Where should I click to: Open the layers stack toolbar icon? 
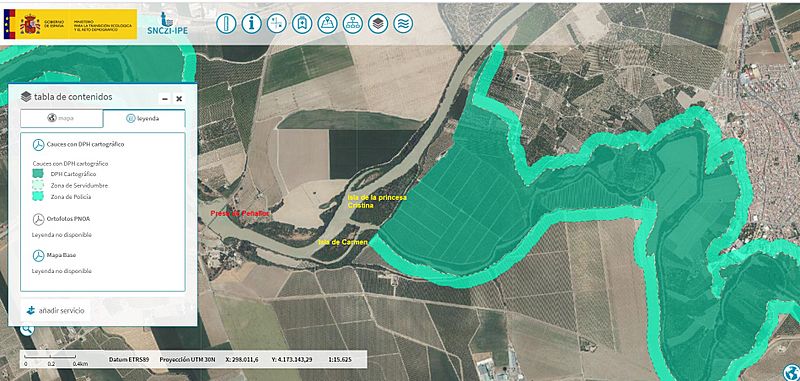coord(378,23)
